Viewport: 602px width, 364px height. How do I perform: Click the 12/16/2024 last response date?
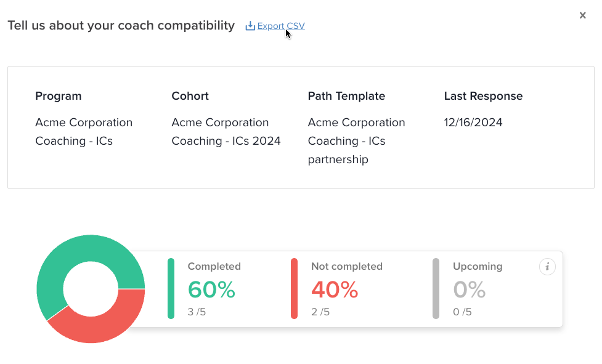[x=473, y=123]
